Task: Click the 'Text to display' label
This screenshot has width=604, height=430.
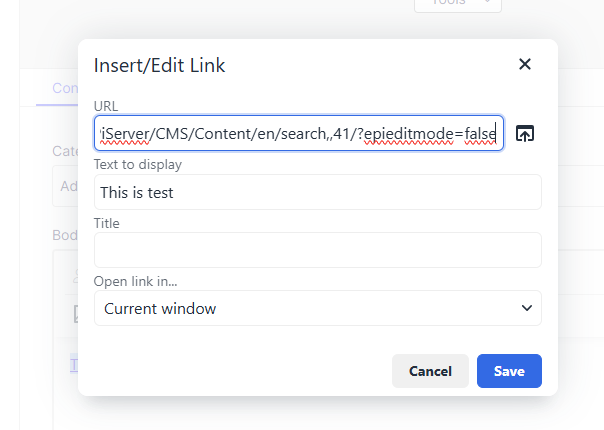Action: [x=137, y=164]
